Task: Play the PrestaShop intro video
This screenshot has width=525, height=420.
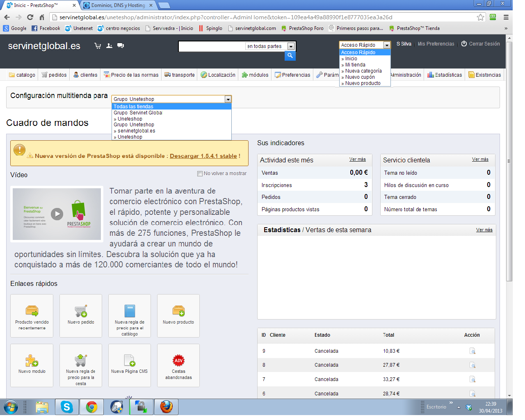Action: pos(57,214)
